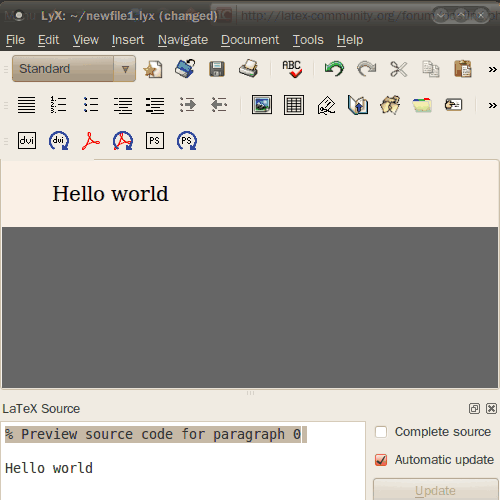
Task: Open the File menu
Action: 15,40
